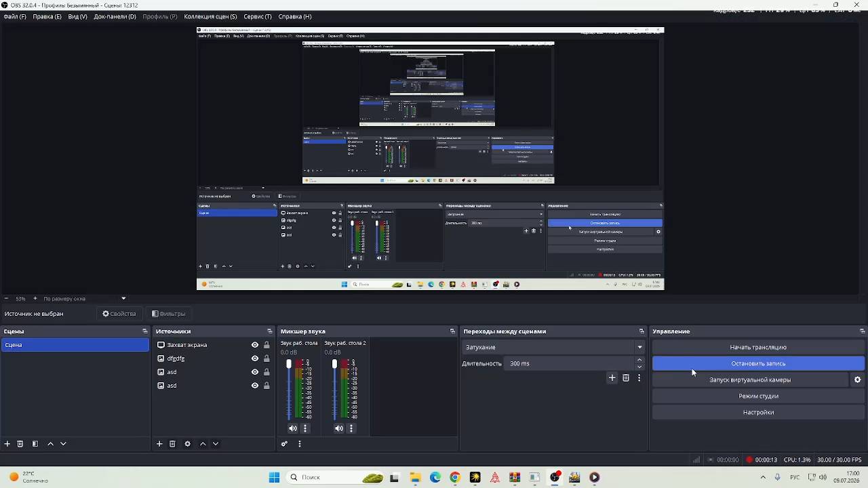The height and width of the screenshot is (488, 868).
Task: Open the Затухание transition dropdown
Action: click(x=554, y=347)
